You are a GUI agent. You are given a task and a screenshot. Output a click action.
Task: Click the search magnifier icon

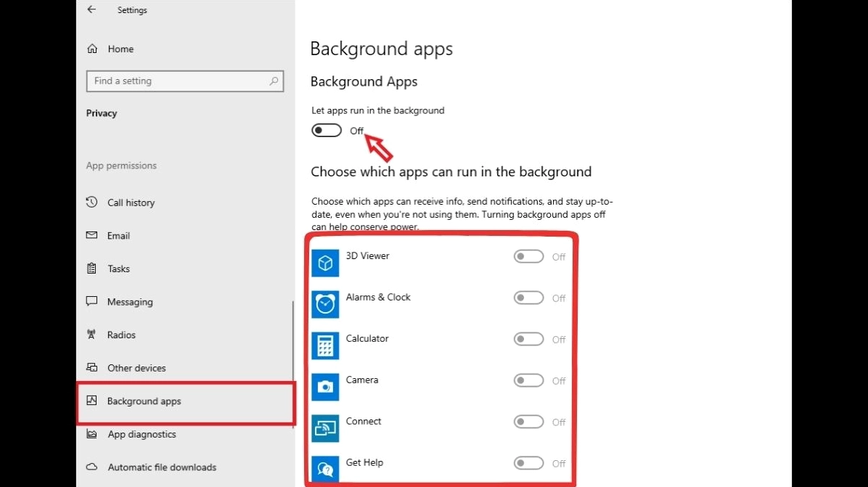(274, 81)
